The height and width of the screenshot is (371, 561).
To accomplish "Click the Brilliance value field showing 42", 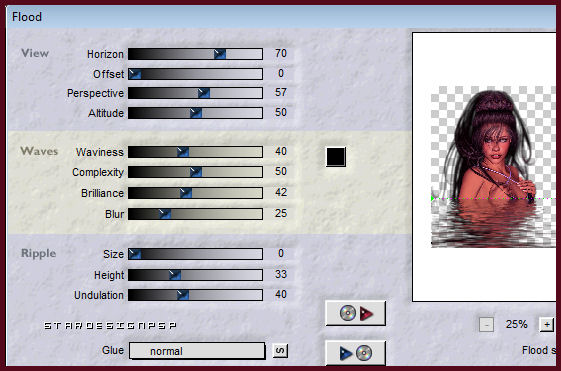I will pyautogui.click(x=281, y=192).
